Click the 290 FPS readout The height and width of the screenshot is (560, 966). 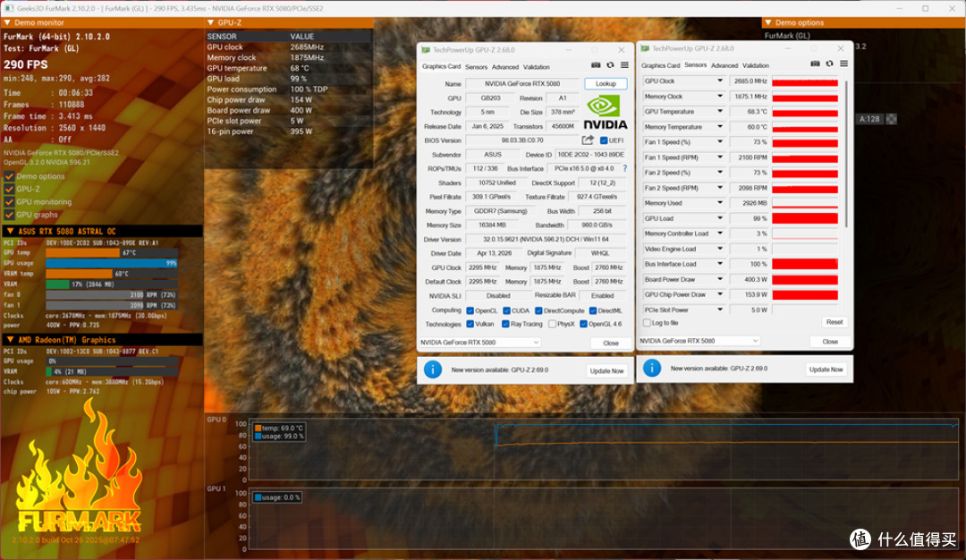click(x=26, y=64)
